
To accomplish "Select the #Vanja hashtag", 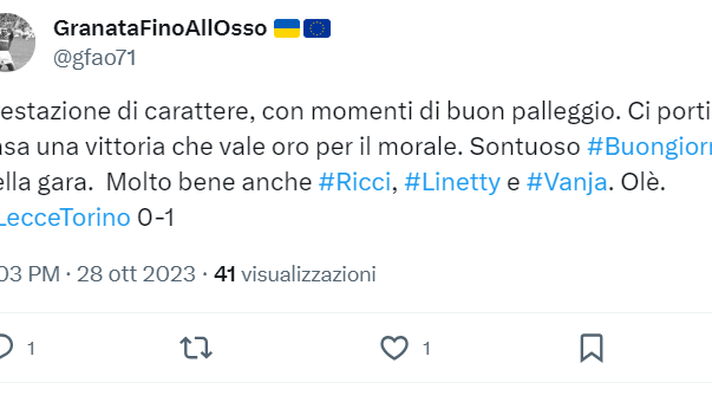I will (x=567, y=182).
